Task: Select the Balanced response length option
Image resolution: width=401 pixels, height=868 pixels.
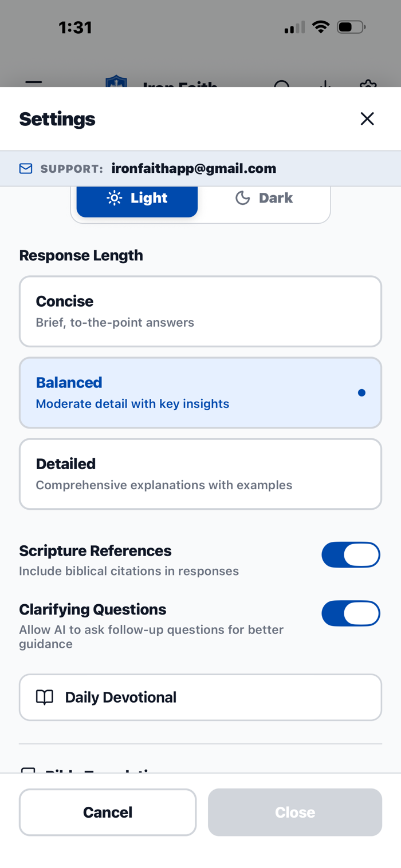Action: [200, 393]
